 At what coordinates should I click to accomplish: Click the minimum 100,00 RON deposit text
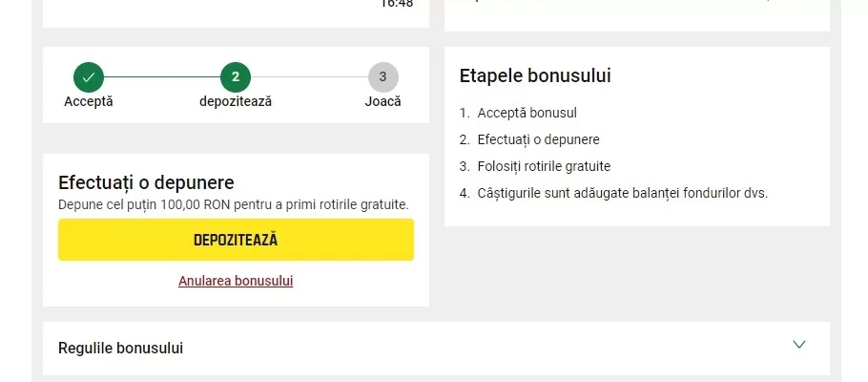(x=234, y=204)
